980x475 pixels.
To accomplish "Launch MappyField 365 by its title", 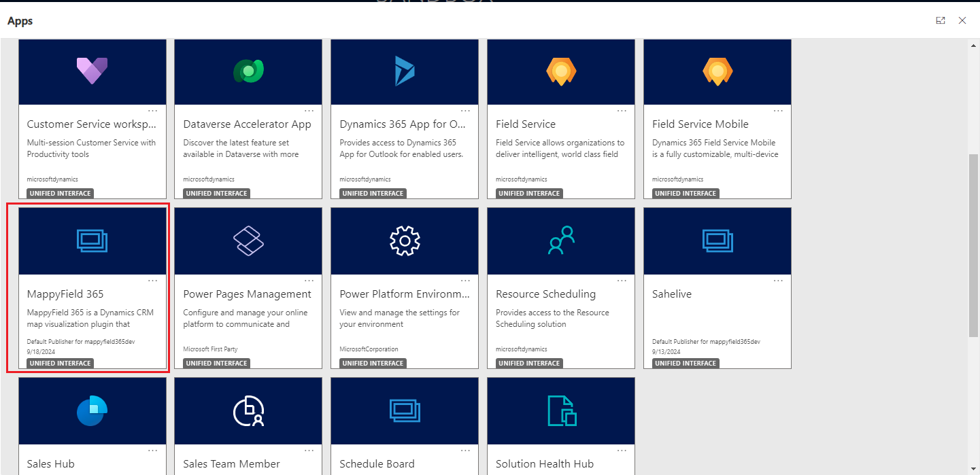I will [65, 294].
